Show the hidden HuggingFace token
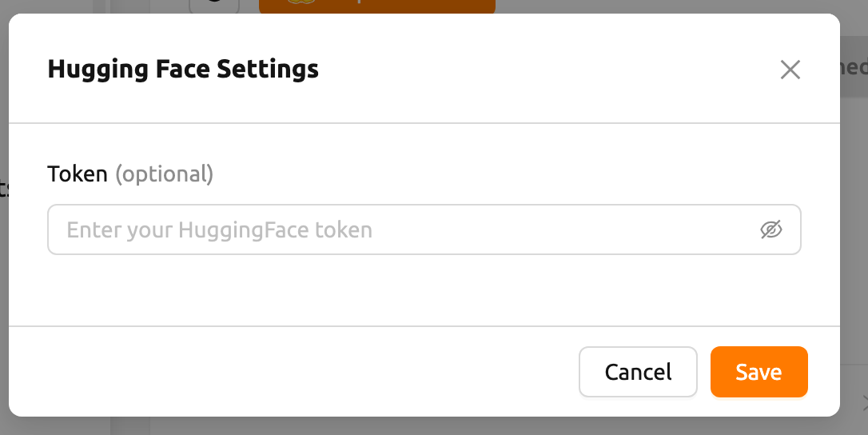The height and width of the screenshot is (435, 868). 770,230
